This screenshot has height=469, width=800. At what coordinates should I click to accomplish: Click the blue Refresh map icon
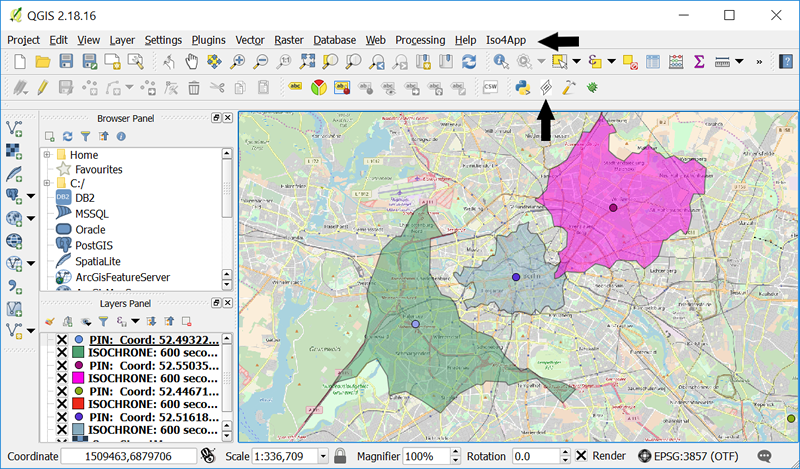pyautogui.click(x=469, y=62)
